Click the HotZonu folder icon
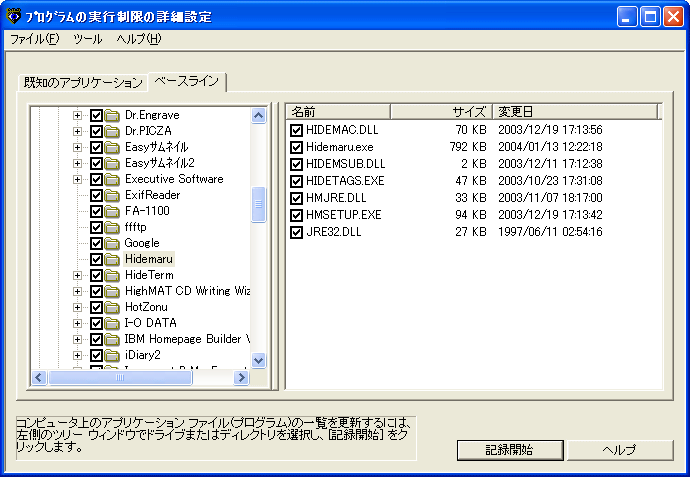 pyautogui.click(x=112, y=307)
